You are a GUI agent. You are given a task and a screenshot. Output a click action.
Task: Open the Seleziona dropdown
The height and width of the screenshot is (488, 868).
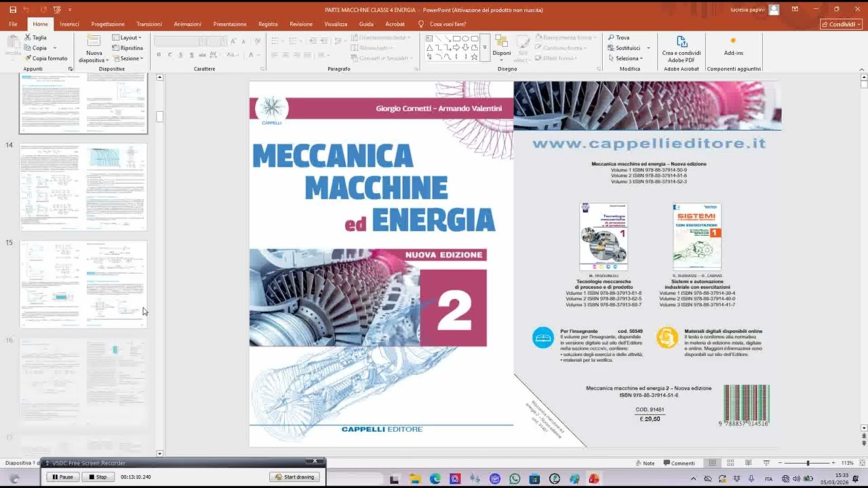click(x=625, y=58)
